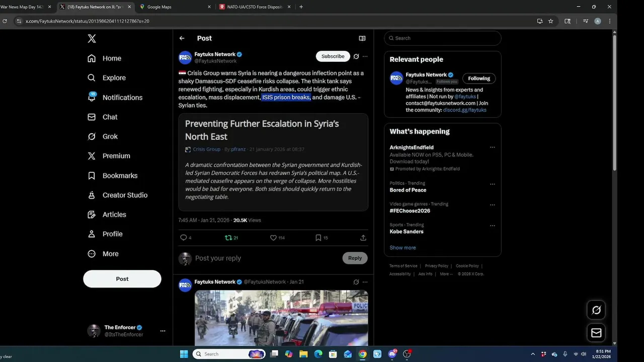Screen dimensions: 644x362
Task: Open options for ArknightsEndfield promoted trend
Action: pyautogui.click(x=493, y=147)
